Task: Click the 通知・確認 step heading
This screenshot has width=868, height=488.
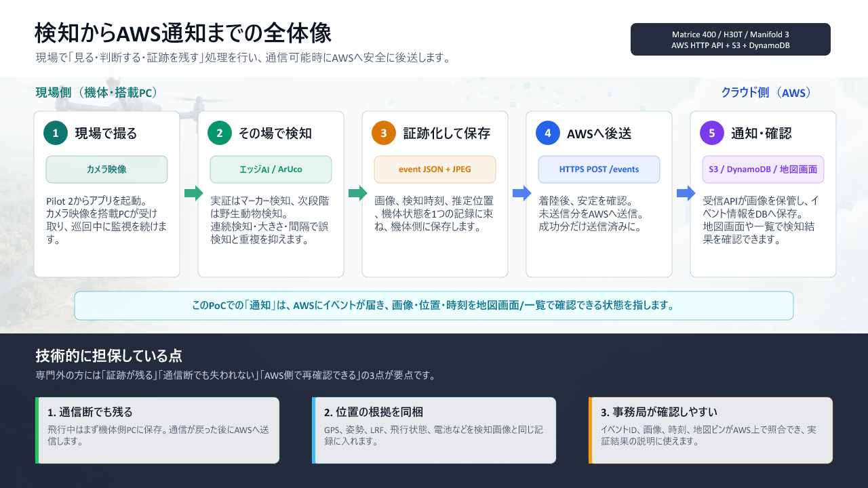Action: point(761,134)
